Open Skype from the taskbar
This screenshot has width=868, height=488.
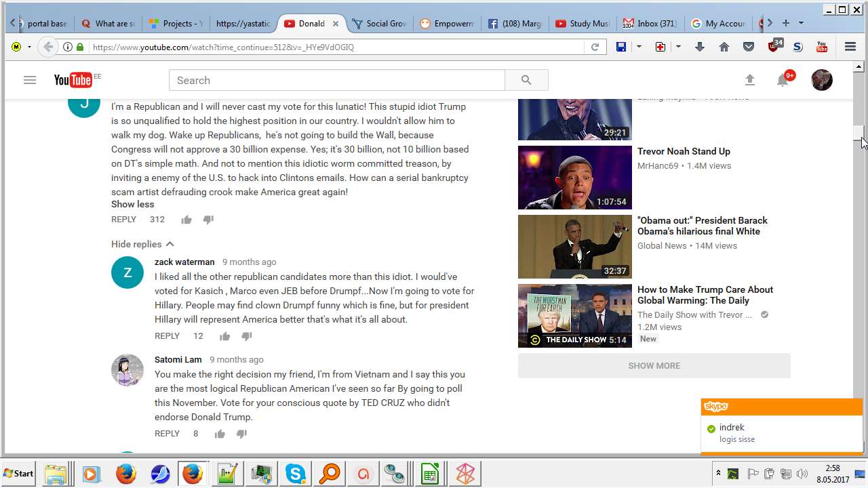296,473
